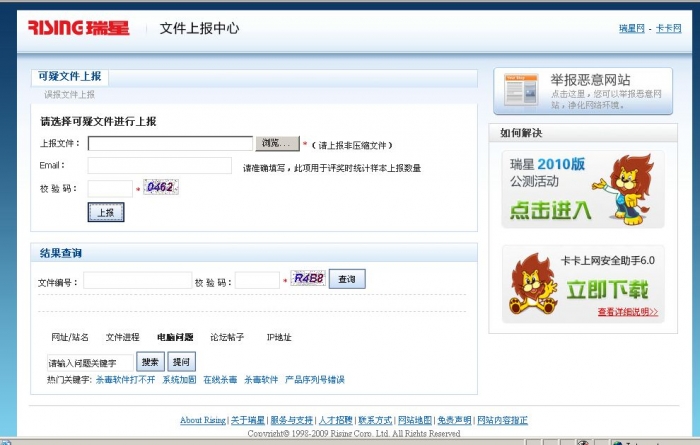Open the 服务与支持 footer link
This screenshot has width=700, height=445.
pyautogui.click(x=292, y=420)
